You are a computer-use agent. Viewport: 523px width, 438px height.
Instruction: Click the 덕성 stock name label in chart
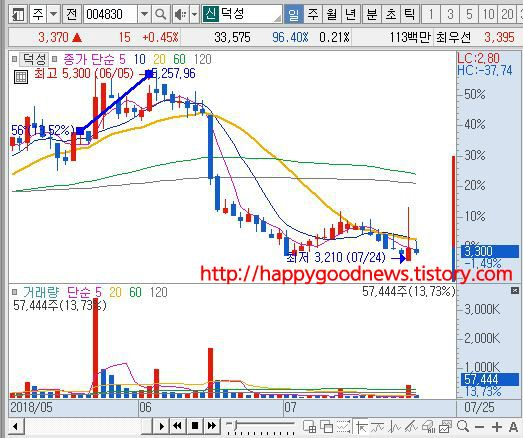(34, 59)
